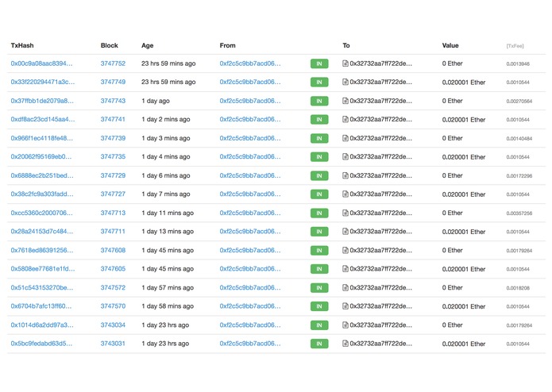Open transaction 0x00c9a08aac8394...

41,63
